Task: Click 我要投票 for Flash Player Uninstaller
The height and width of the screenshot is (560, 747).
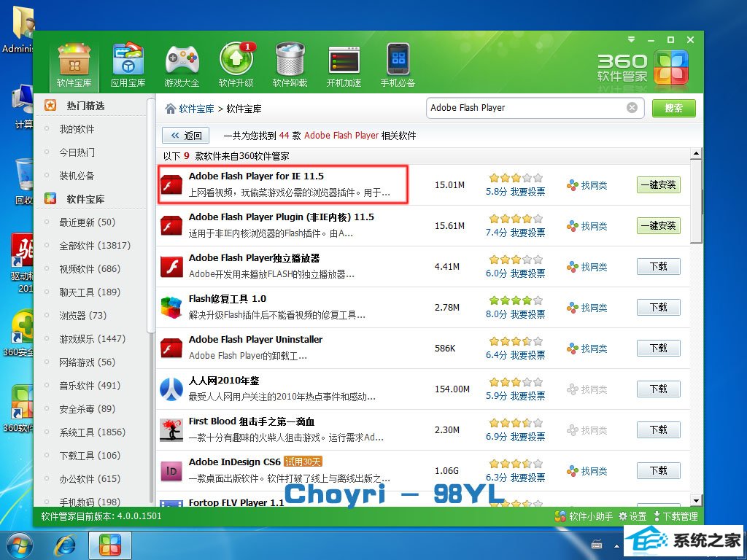Action: (528, 355)
